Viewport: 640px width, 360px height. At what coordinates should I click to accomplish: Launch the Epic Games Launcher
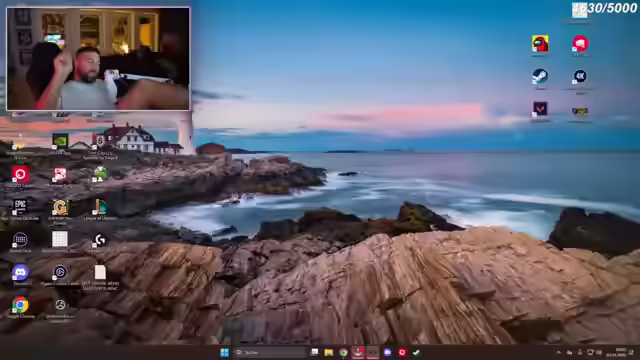click(20, 207)
